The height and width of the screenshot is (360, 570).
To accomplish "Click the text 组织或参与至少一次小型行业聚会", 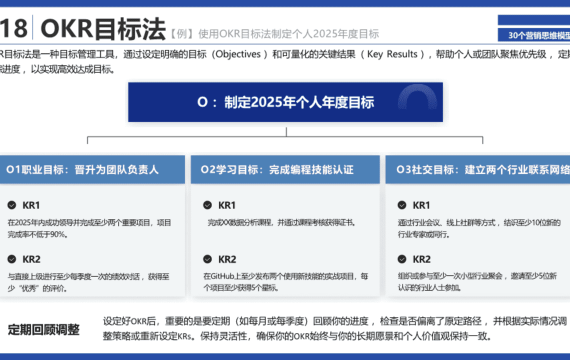I will [450, 276].
